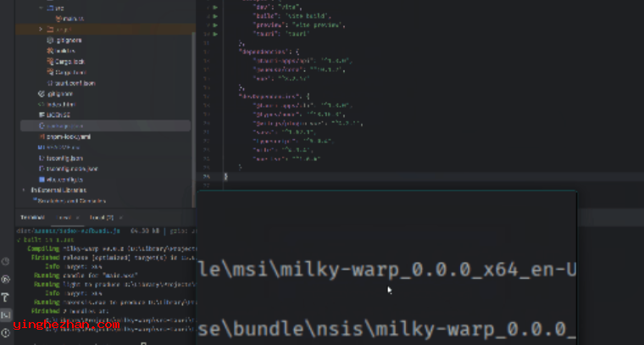The height and width of the screenshot is (345, 644).
Task: Click the "vite preview" value in editor
Action: click(316, 25)
